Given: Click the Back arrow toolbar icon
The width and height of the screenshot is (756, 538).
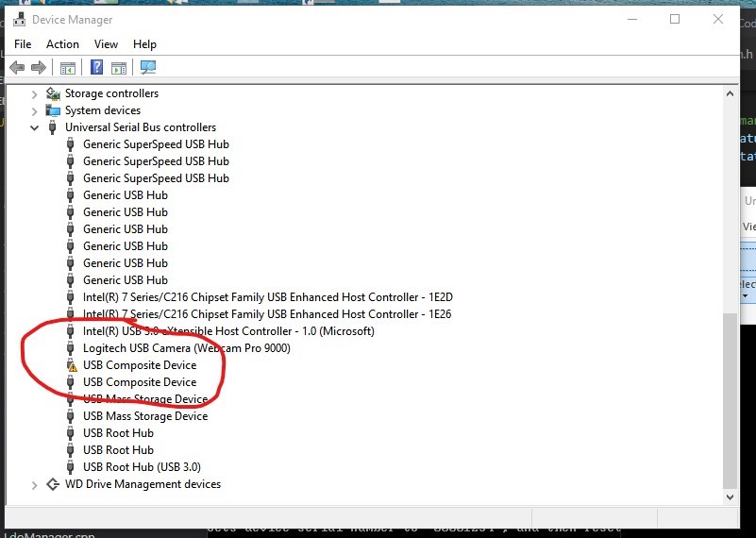Looking at the screenshot, I should pos(17,67).
